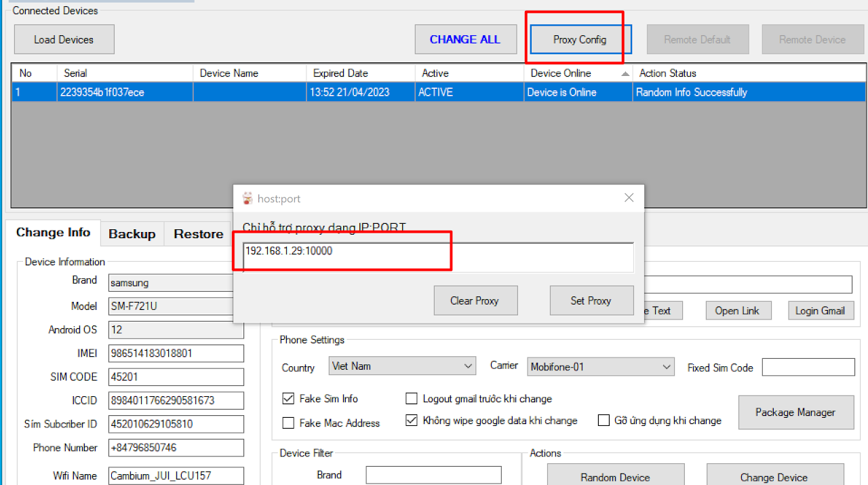Click the Fixed Sim Code field
This screenshot has width=868, height=485.
tap(808, 367)
